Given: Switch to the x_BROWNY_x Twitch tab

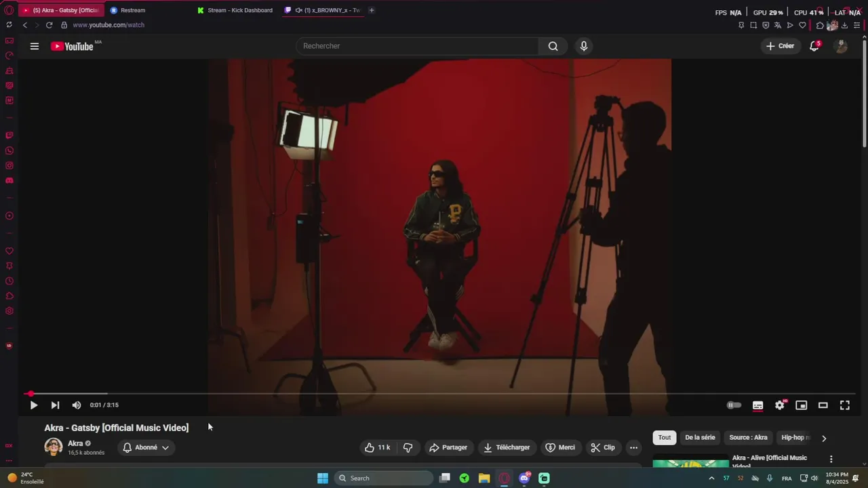Looking at the screenshot, I should [x=323, y=10].
